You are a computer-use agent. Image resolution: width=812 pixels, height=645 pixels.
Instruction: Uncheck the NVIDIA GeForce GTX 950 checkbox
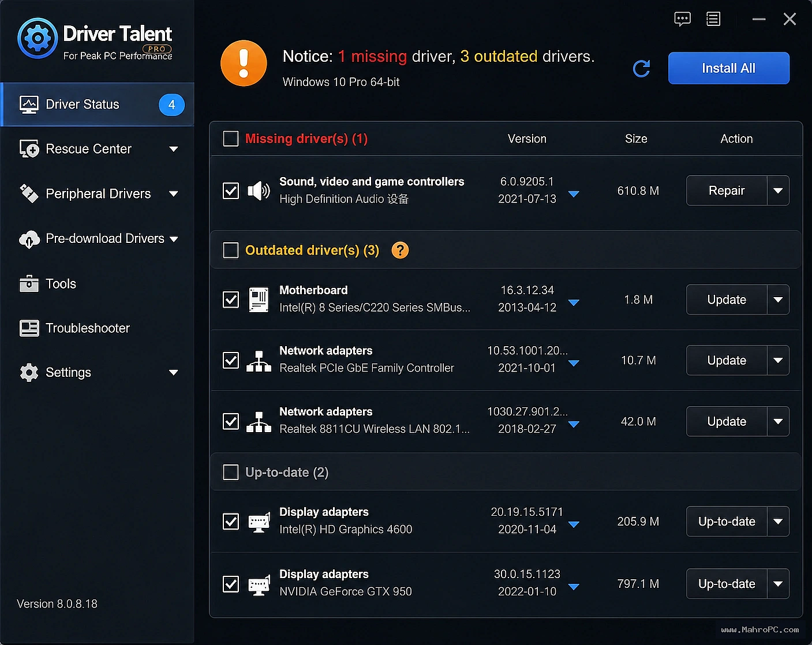231,584
